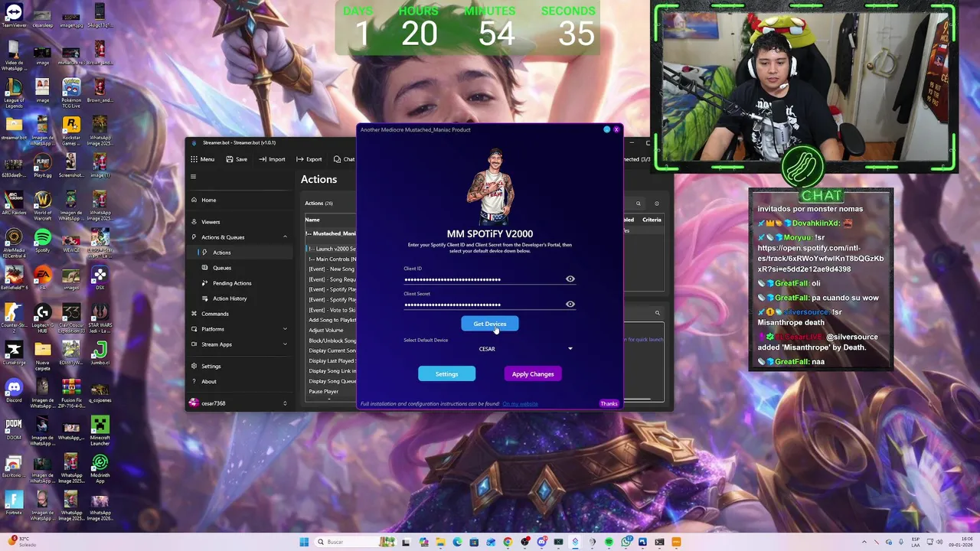Open Google Chrome from the taskbar
This screenshot has height=551, width=980.
click(508, 542)
